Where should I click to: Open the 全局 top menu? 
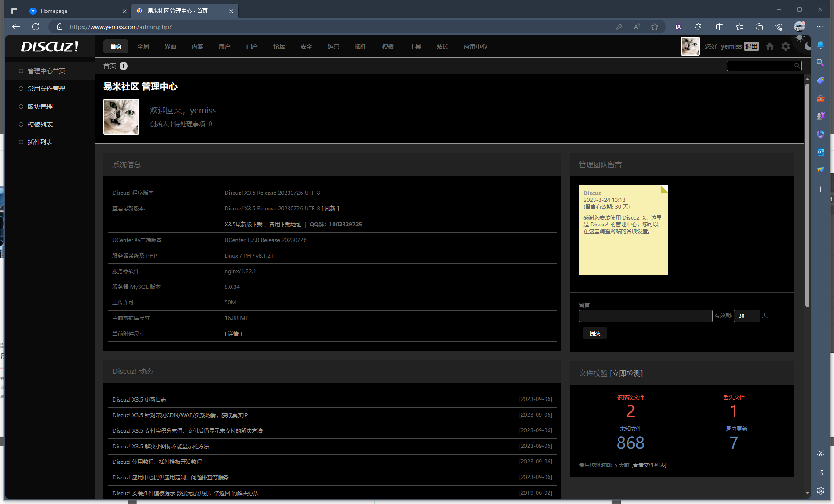click(x=143, y=46)
